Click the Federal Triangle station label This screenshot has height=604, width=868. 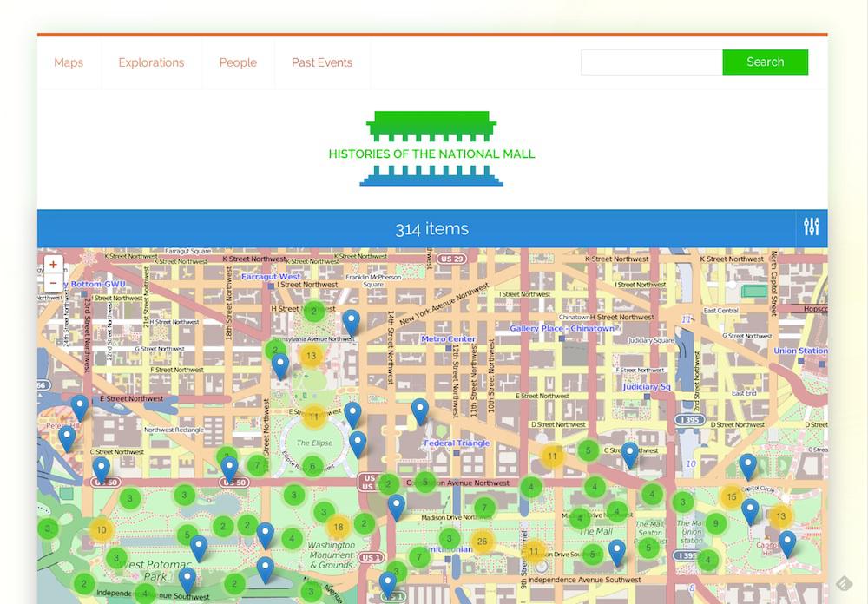pos(457,443)
